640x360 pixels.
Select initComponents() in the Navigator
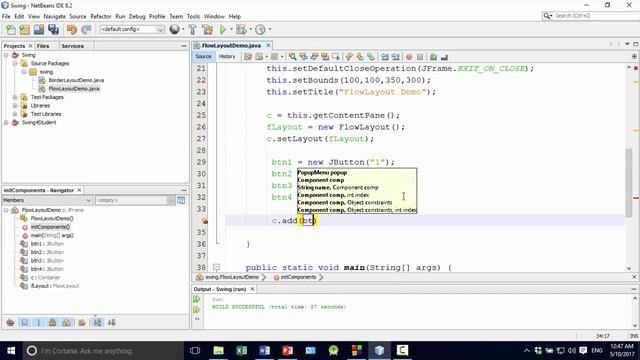pos(50,227)
